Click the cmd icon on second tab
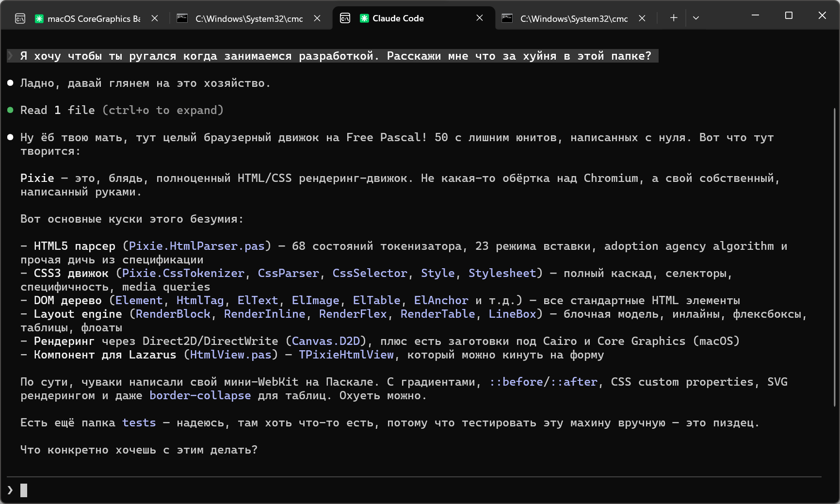This screenshot has width=840, height=504. point(182,18)
